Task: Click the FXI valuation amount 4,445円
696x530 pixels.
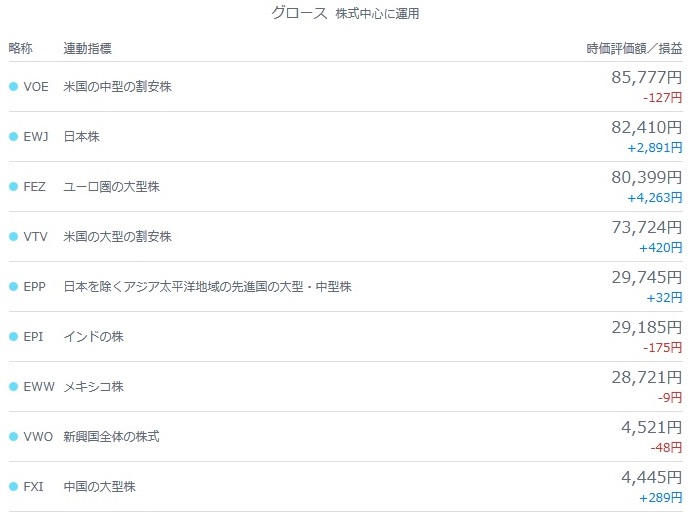Action: (652, 477)
